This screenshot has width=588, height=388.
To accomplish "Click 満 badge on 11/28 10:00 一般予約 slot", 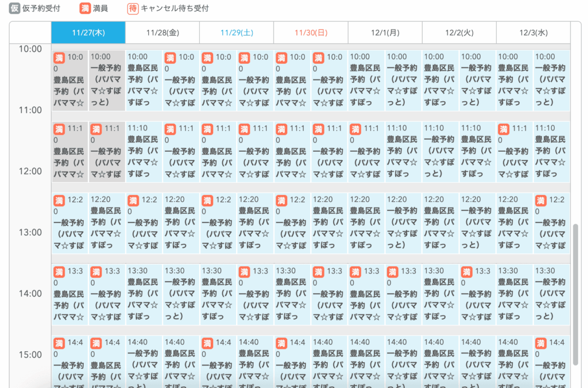I will coord(171,57).
